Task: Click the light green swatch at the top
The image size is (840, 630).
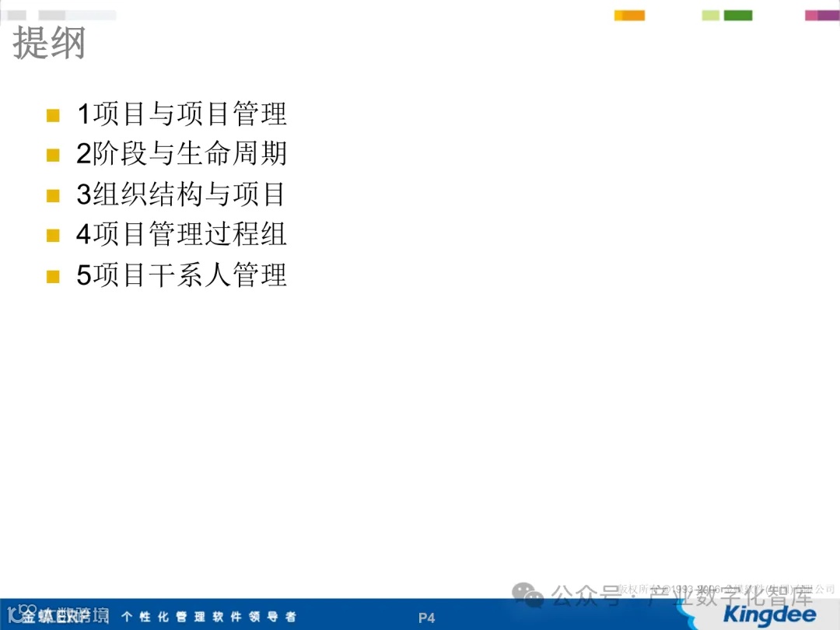Action: pos(710,16)
